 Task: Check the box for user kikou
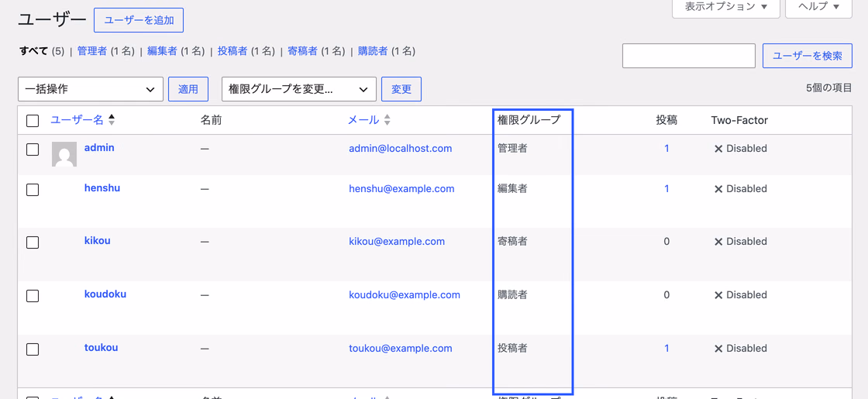(x=33, y=242)
